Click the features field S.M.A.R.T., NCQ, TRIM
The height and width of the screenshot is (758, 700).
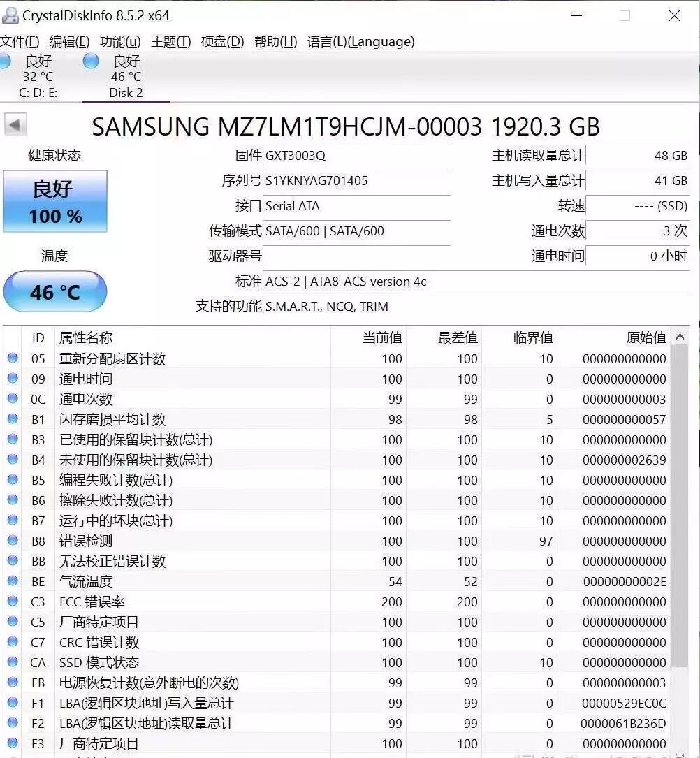pyautogui.click(x=476, y=307)
